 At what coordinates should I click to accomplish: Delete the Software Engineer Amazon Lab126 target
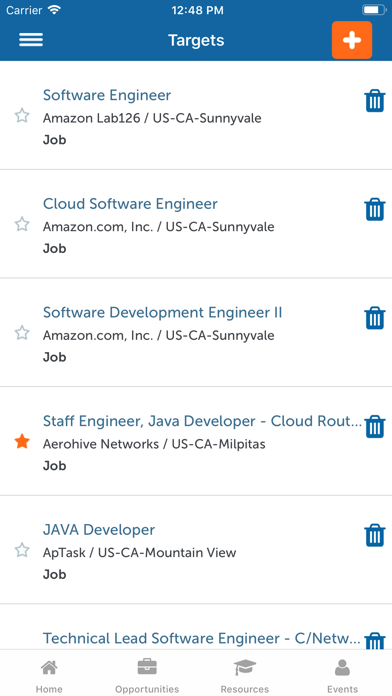tap(375, 101)
